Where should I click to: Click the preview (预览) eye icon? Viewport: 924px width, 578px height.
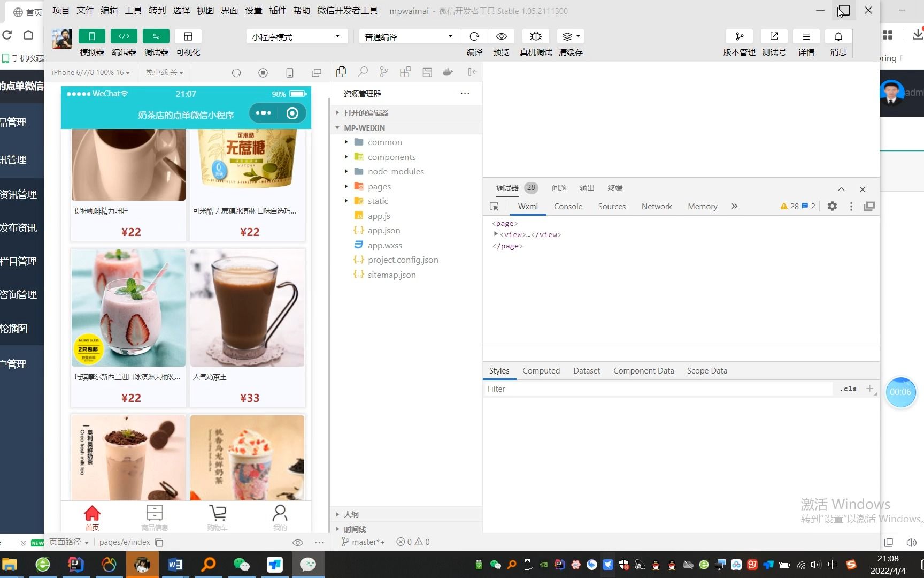click(501, 36)
